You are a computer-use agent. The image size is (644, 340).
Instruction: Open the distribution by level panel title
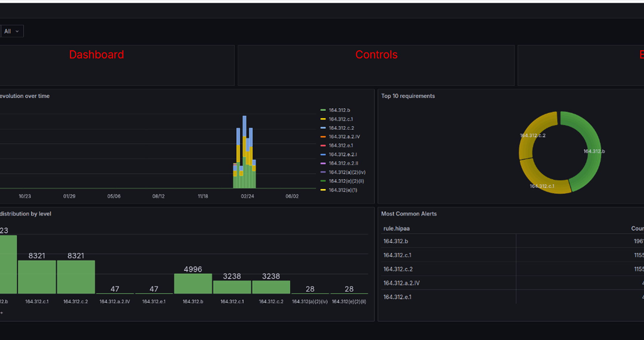tap(26, 214)
